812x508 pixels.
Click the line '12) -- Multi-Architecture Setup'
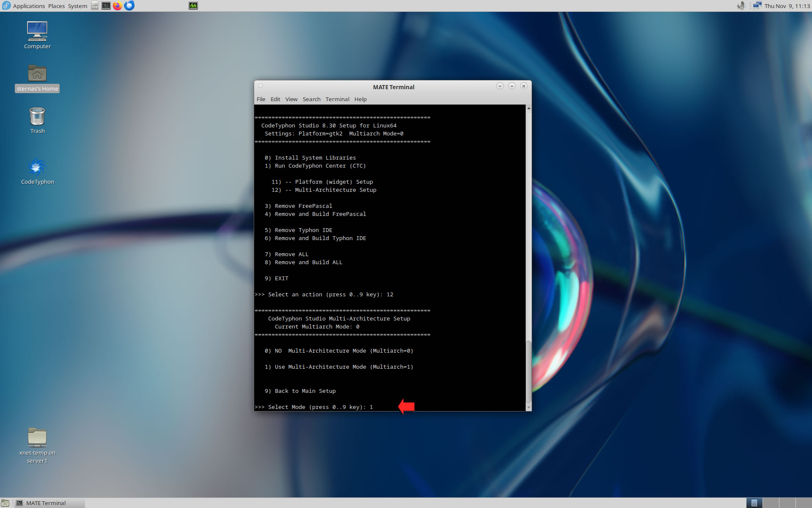pyautogui.click(x=324, y=190)
